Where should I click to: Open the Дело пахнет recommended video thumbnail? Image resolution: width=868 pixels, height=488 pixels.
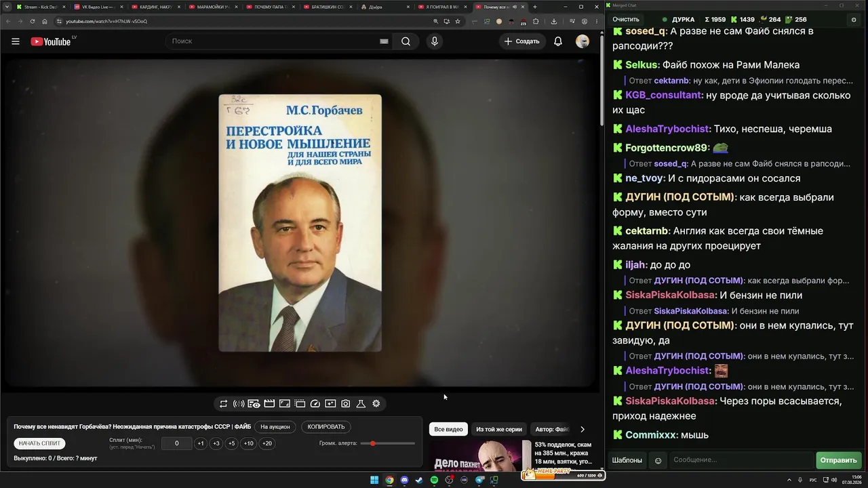[480, 455]
